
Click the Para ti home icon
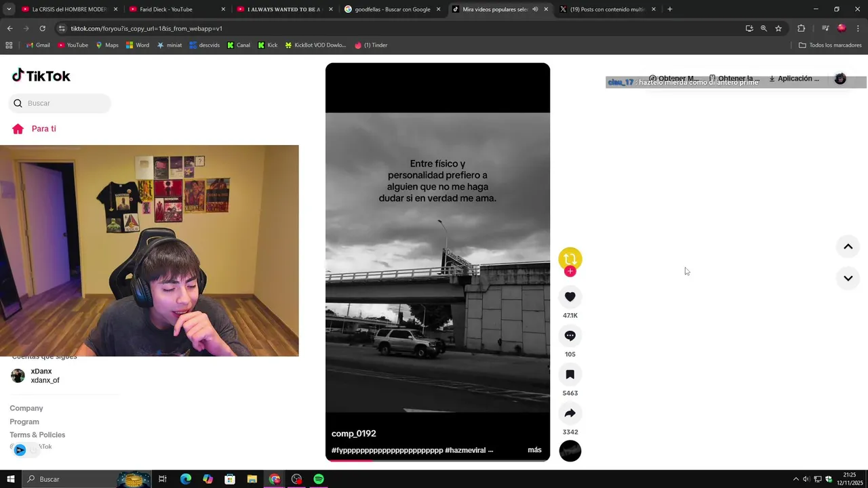(18, 129)
